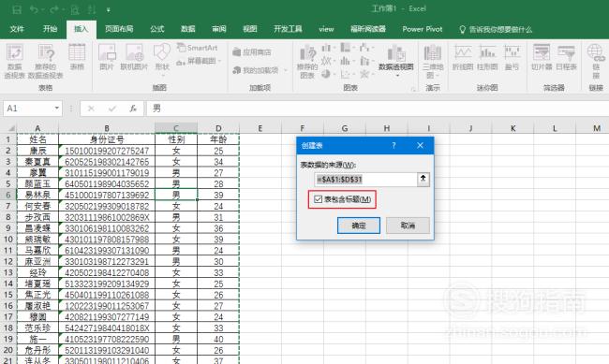This screenshot has width=609, height=364.
Task: Confirm table creation with OK button
Action: pos(359,226)
